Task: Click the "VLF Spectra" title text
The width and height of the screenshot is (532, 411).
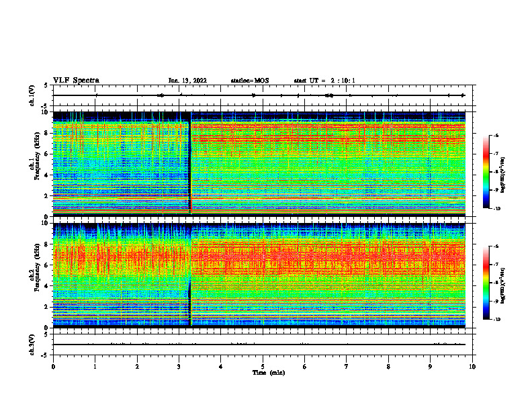Action: coord(76,81)
